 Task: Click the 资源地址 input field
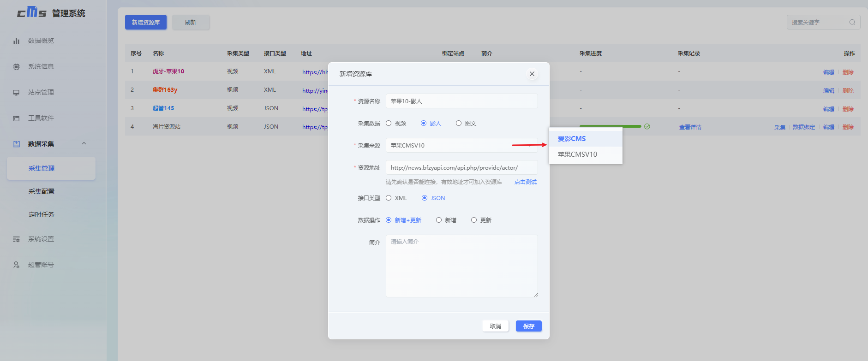coord(462,167)
